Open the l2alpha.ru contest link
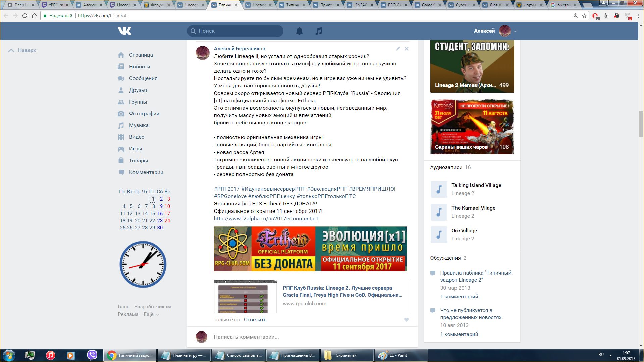This screenshot has width=644, height=362. click(266, 219)
